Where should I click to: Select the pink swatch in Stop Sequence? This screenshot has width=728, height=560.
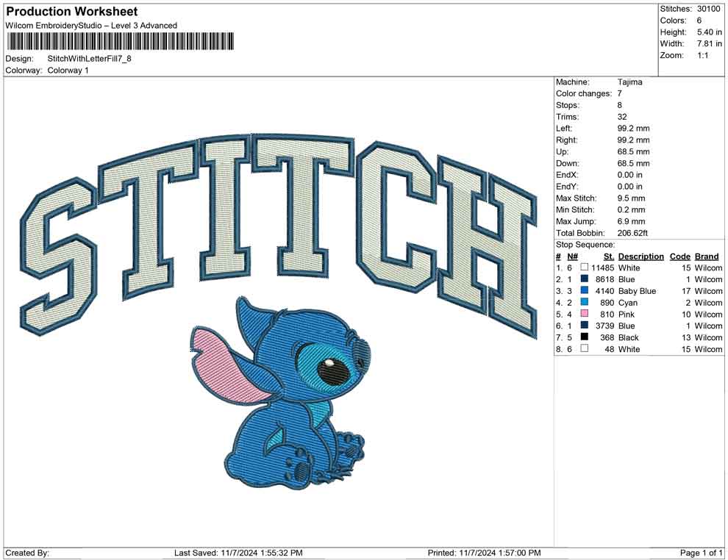[584, 314]
